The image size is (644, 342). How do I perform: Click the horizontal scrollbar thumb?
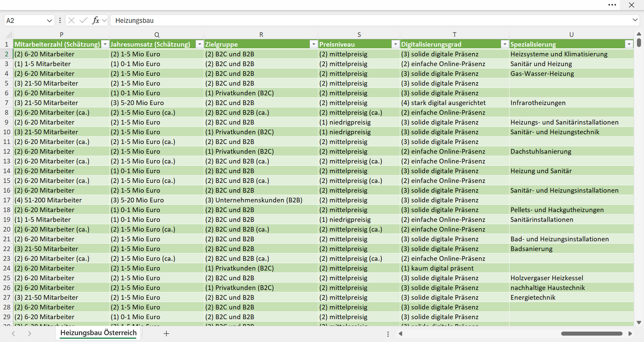[592, 333]
